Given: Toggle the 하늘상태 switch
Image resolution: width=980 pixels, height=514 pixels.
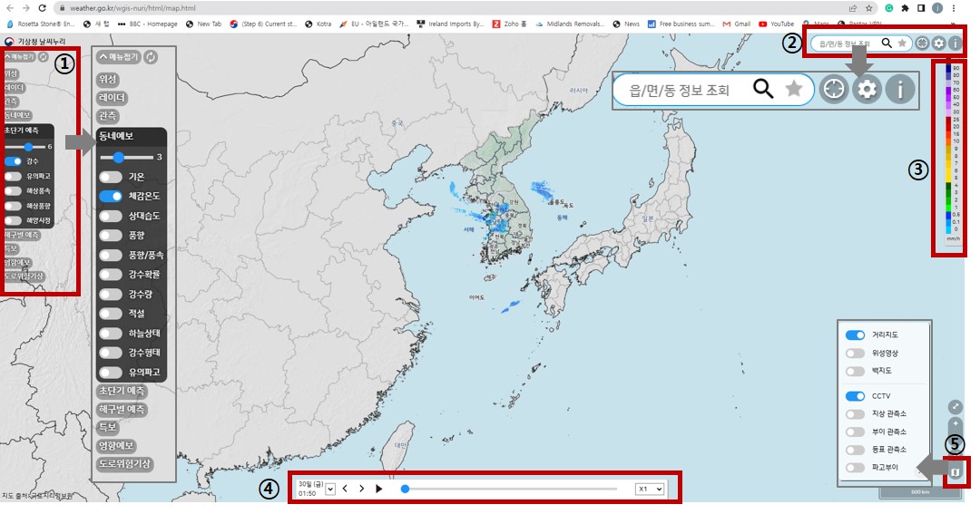Looking at the screenshot, I should [111, 333].
